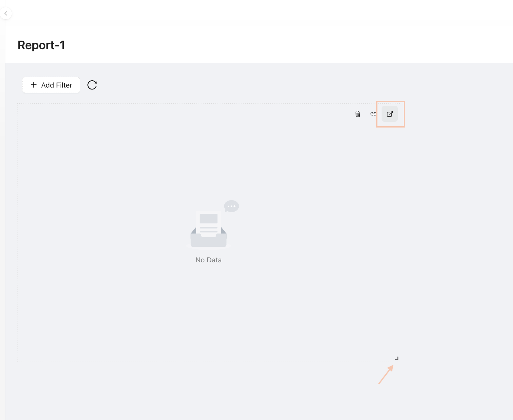Screen dimensions: 513x420
Task: Open the panel in a new window
Action: point(390,114)
